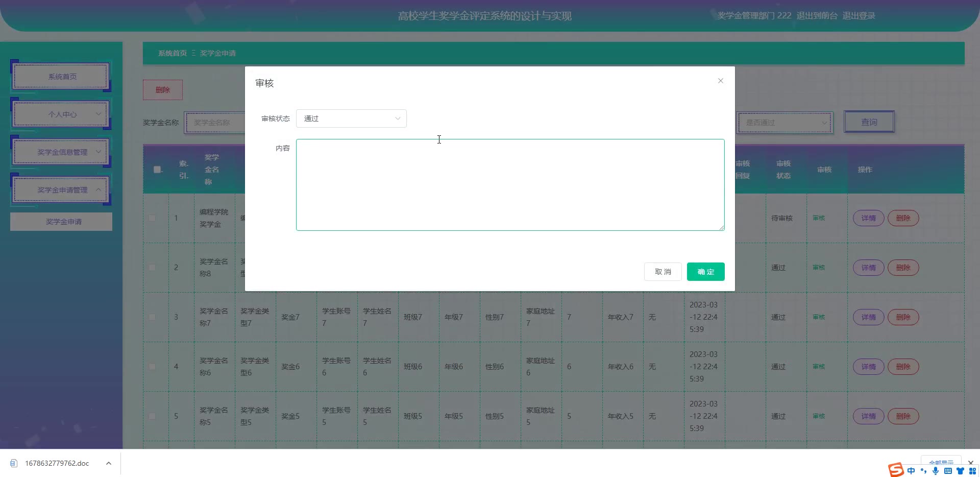Tick the select-all checkbox in the table header

(x=157, y=170)
